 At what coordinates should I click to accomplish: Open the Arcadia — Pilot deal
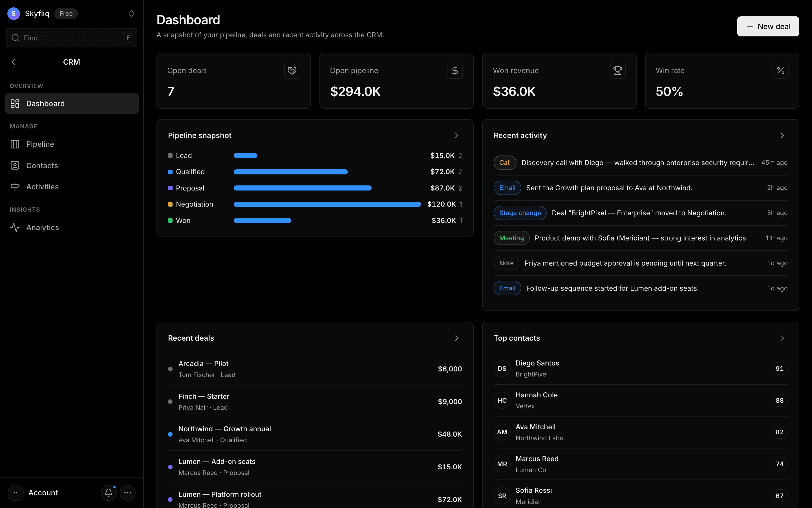point(315,369)
